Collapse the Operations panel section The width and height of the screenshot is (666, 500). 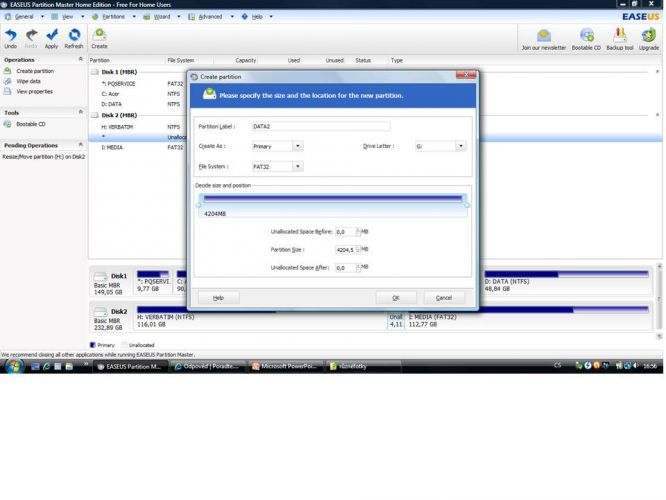click(x=81, y=59)
